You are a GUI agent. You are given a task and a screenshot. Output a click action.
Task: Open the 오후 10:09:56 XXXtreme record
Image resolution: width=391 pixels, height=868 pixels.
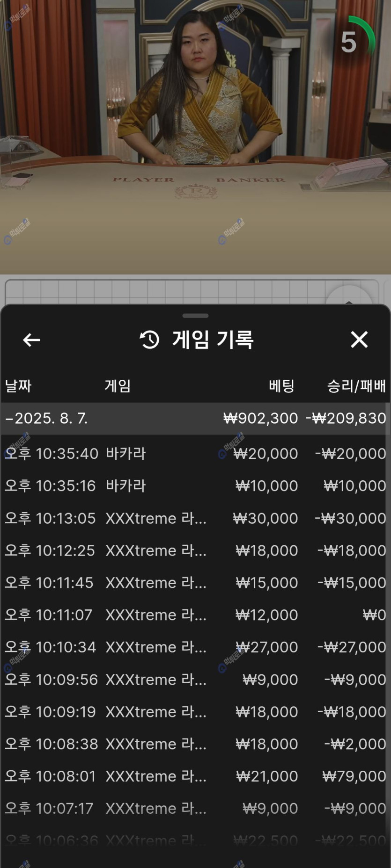[195, 679]
